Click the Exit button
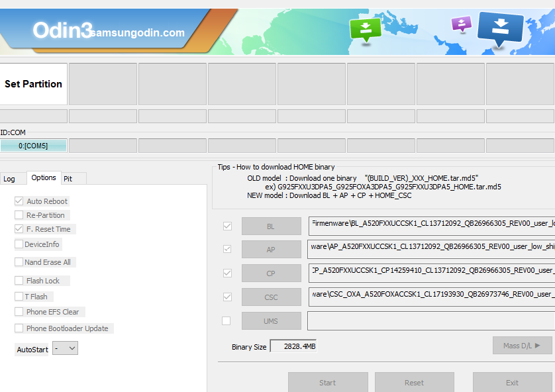The width and height of the screenshot is (555, 392). pyautogui.click(x=512, y=383)
